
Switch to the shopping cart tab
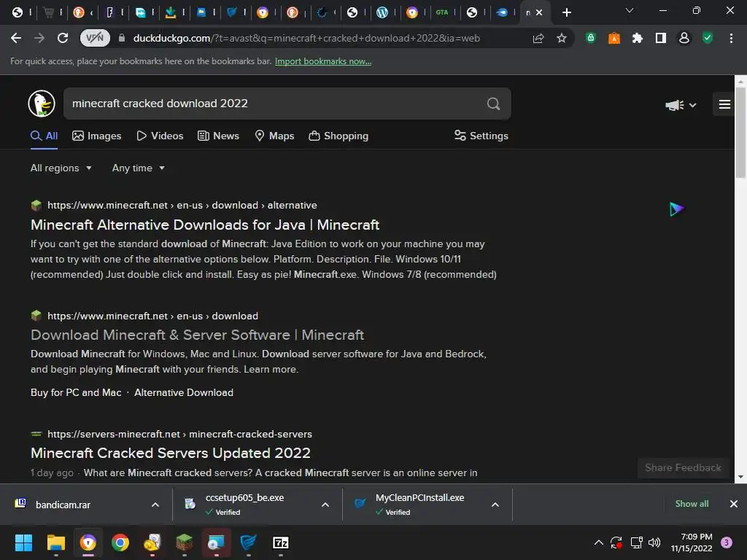pyautogui.click(x=49, y=13)
